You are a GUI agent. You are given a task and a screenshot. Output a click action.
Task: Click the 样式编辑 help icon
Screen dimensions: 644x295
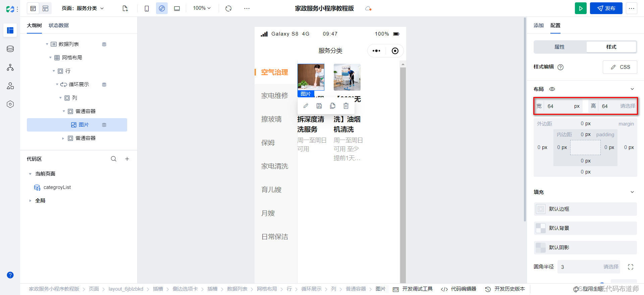click(560, 67)
